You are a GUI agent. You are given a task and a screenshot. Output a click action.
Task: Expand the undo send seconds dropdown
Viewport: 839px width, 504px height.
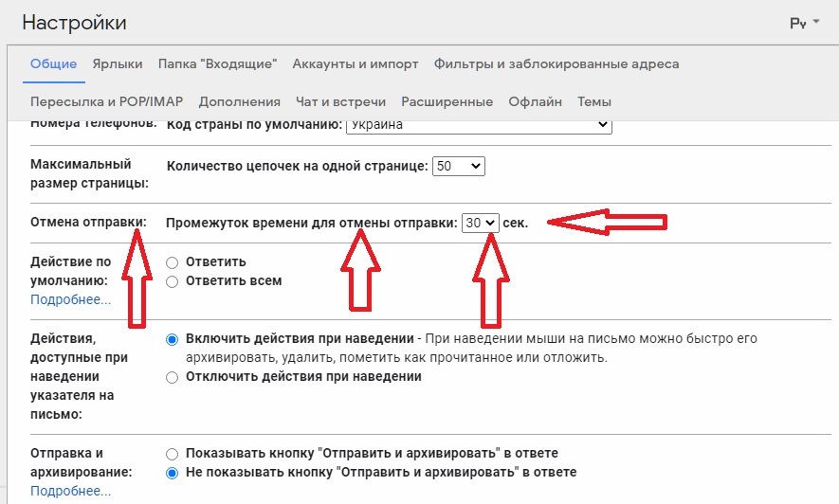480,223
